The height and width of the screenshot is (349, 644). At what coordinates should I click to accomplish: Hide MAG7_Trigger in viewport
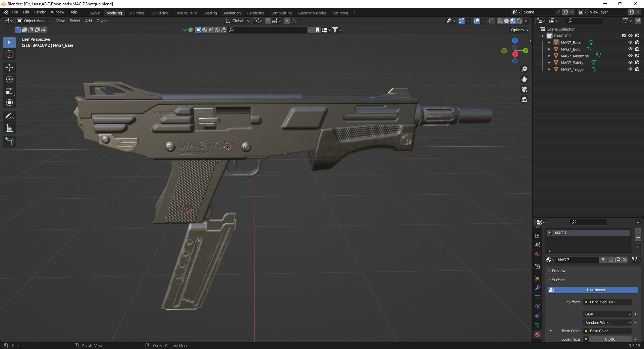tap(630, 69)
